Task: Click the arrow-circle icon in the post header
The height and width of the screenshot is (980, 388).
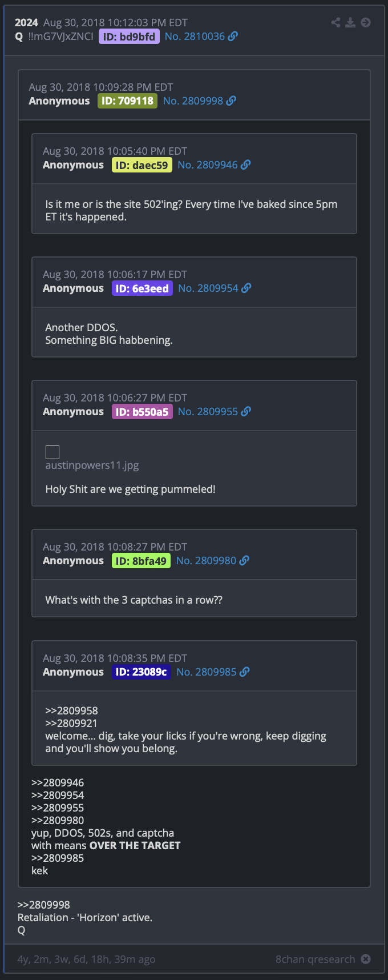Action: coord(366,22)
